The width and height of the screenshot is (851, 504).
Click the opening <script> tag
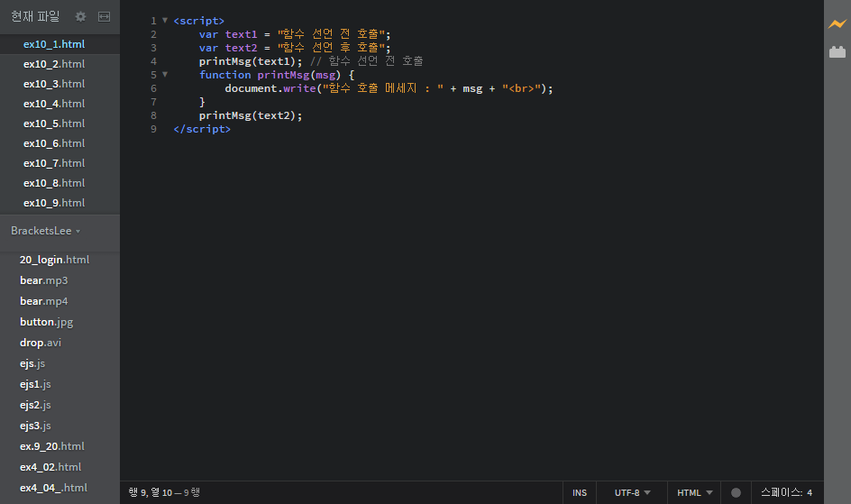click(198, 21)
